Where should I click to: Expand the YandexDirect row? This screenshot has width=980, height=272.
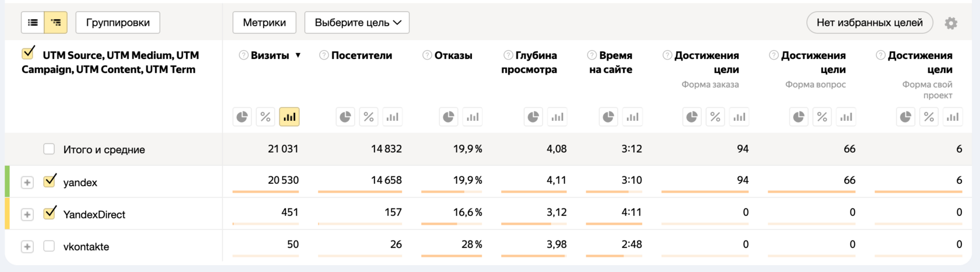click(x=27, y=215)
